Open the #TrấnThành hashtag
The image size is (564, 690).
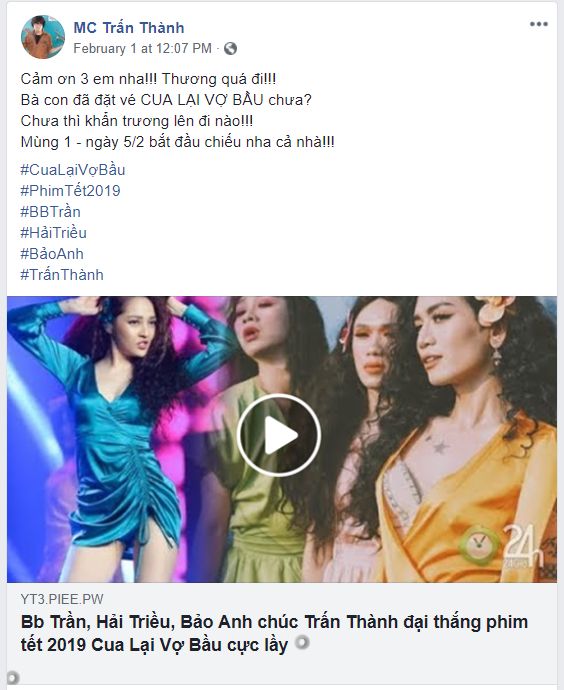tap(62, 275)
